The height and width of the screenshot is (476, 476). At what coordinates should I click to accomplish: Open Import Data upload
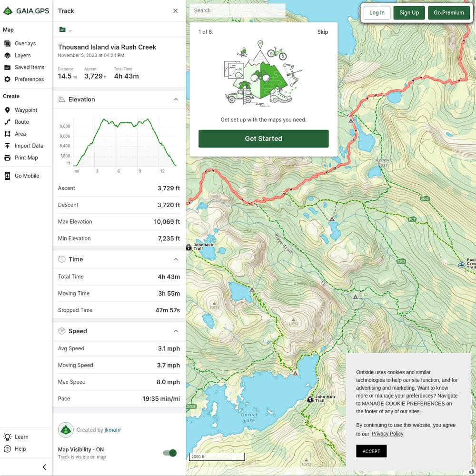point(24,146)
